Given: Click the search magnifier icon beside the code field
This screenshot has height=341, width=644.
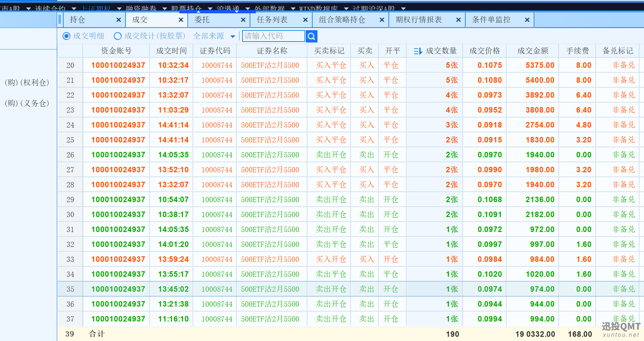Looking at the screenshot, I should tap(311, 36).
